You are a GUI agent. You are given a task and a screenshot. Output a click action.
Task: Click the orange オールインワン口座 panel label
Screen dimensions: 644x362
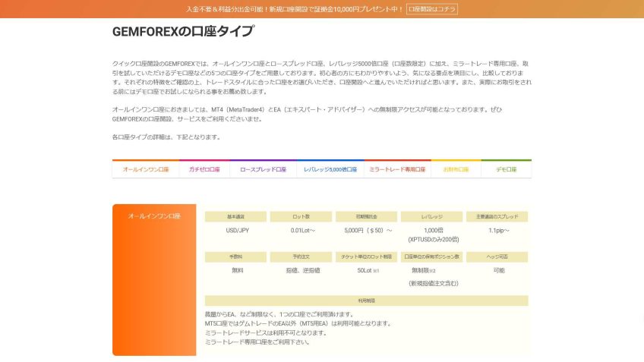tap(154, 216)
